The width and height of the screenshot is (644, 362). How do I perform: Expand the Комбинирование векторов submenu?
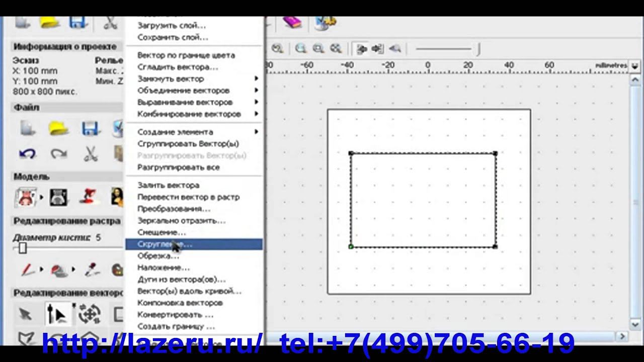194,114
